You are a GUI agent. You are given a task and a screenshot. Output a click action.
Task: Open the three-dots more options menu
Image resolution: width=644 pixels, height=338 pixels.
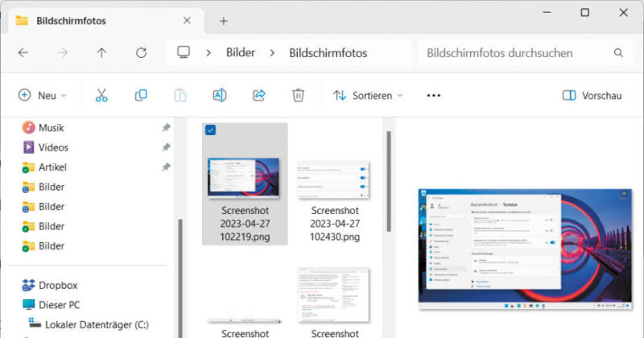point(433,95)
